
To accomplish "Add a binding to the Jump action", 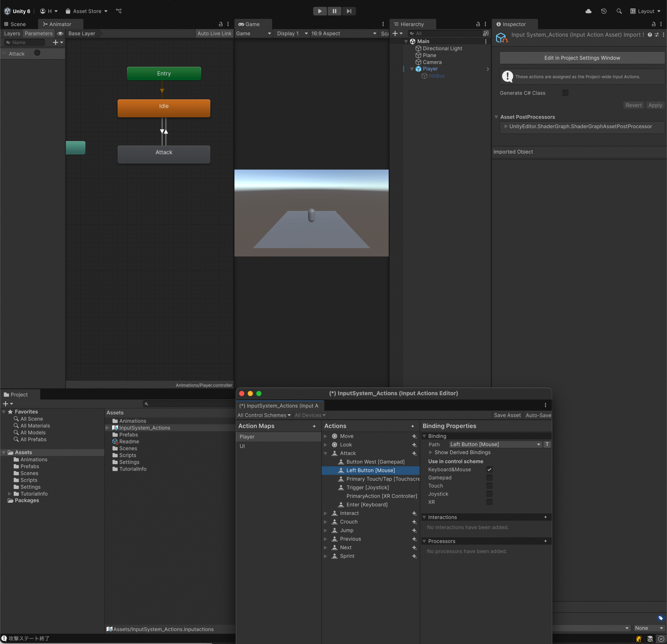I will (414, 530).
